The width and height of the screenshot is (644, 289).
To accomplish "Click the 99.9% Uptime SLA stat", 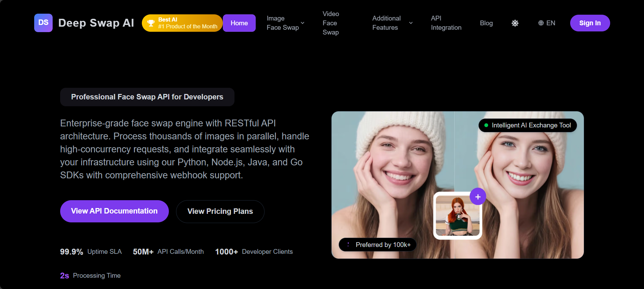I will click(x=91, y=252).
